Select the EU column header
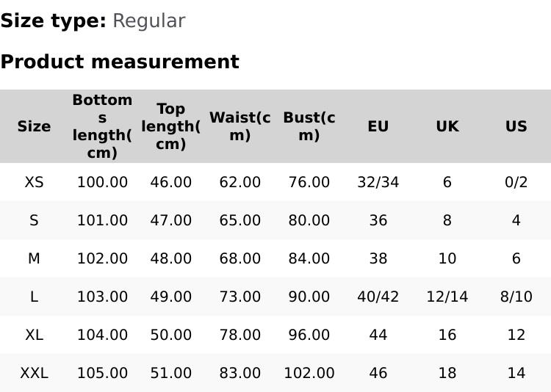Image resolution: width=551 pixels, height=392 pixels. (x=378, y=126)
